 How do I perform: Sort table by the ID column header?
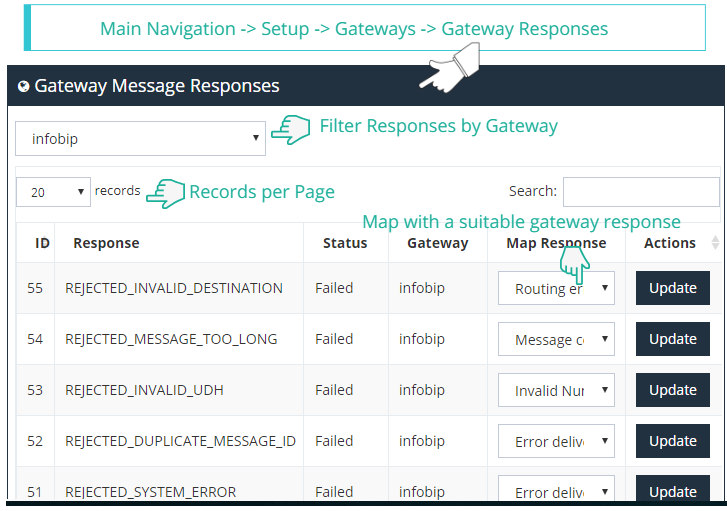(x=42, y=243)
